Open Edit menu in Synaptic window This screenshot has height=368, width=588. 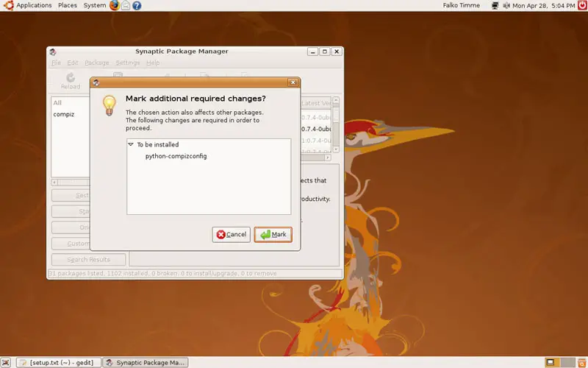[72, 63]
